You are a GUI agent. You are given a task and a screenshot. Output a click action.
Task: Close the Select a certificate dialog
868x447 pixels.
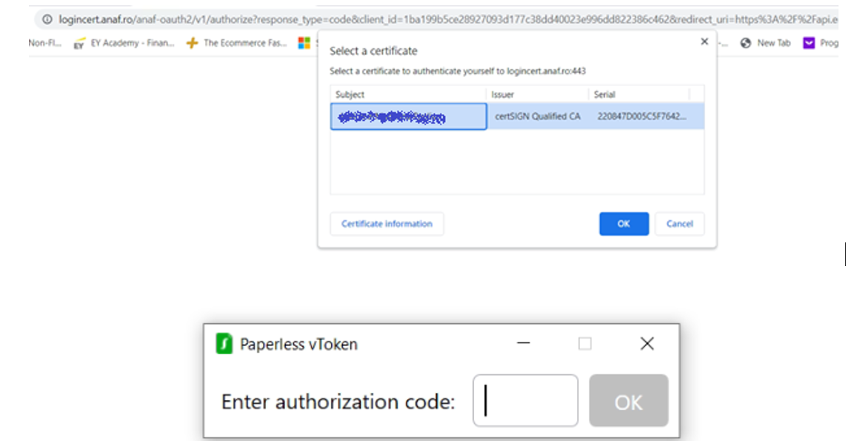pos(704,42)
